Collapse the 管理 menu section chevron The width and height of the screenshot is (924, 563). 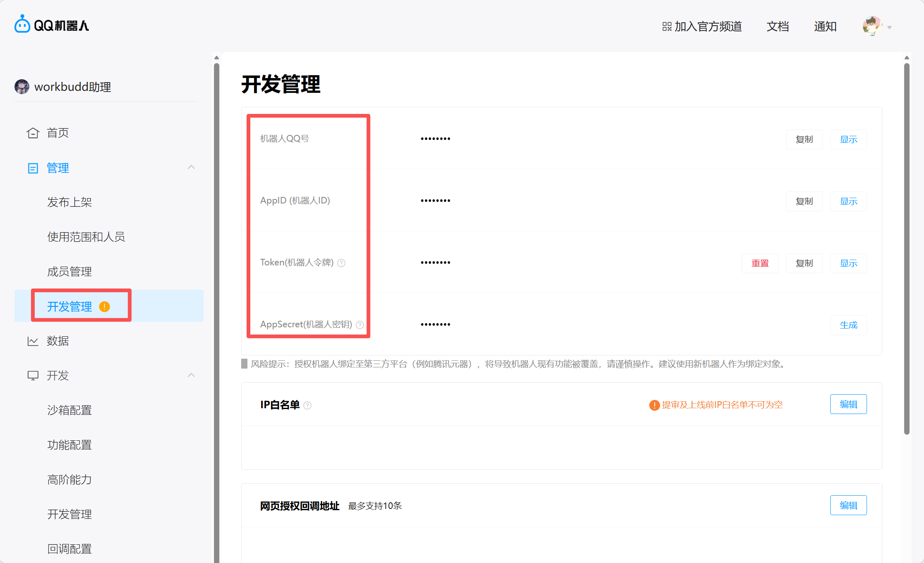(x=191, y=168)
